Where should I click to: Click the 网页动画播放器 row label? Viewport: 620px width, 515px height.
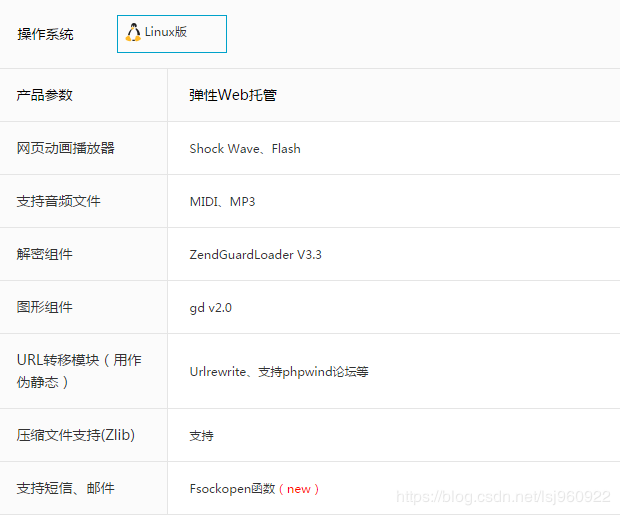(x=66, y=148)
